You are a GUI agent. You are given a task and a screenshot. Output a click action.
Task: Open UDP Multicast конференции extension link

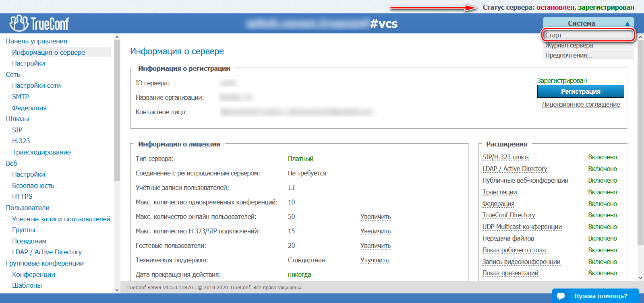522,227
